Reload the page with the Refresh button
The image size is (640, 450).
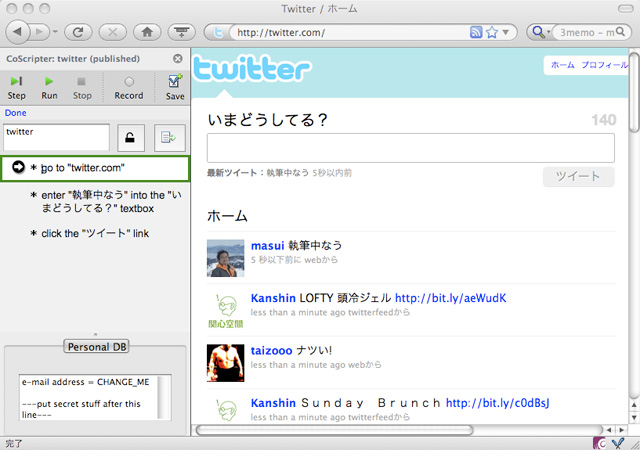[78, 32]
